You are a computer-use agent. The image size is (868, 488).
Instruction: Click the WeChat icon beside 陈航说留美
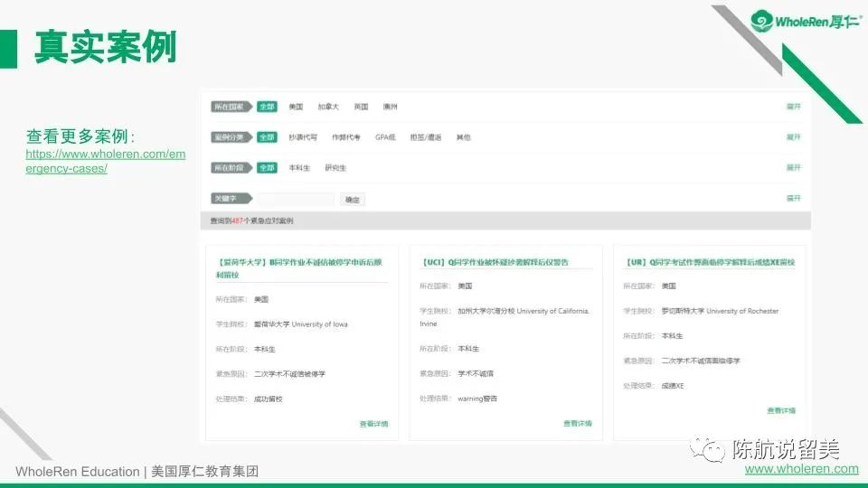pyautogui.click(x=706, y=448)
